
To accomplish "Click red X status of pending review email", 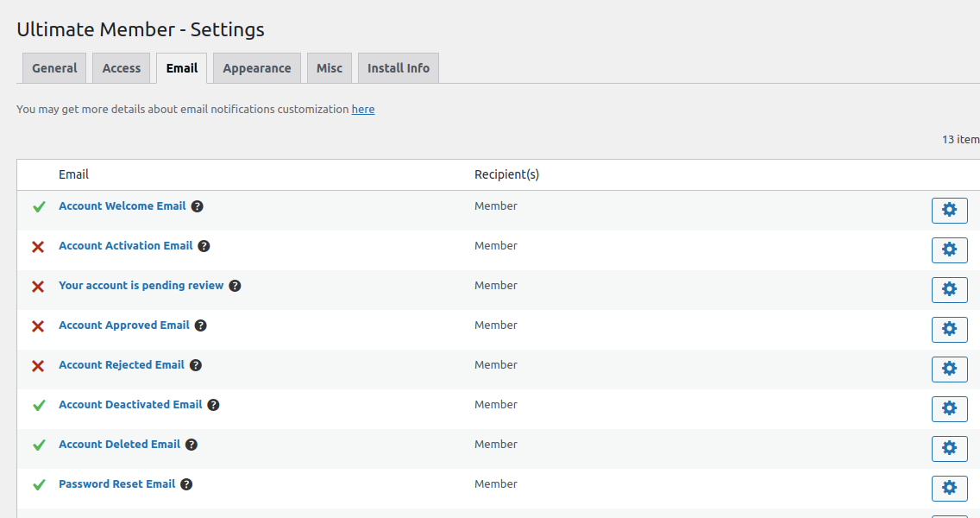I will pyautogui.click(x=38, y=287).
